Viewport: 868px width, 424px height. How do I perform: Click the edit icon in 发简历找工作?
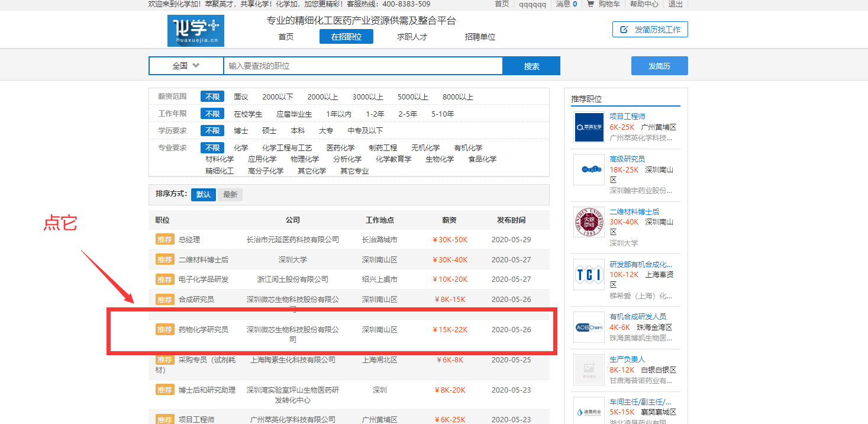(x=624, y=30)
